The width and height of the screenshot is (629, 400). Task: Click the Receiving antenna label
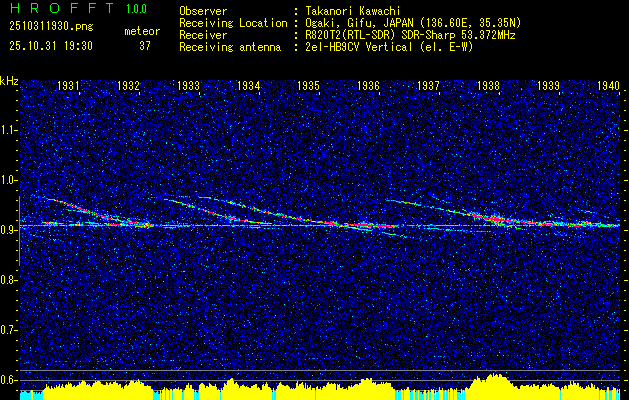230,47
